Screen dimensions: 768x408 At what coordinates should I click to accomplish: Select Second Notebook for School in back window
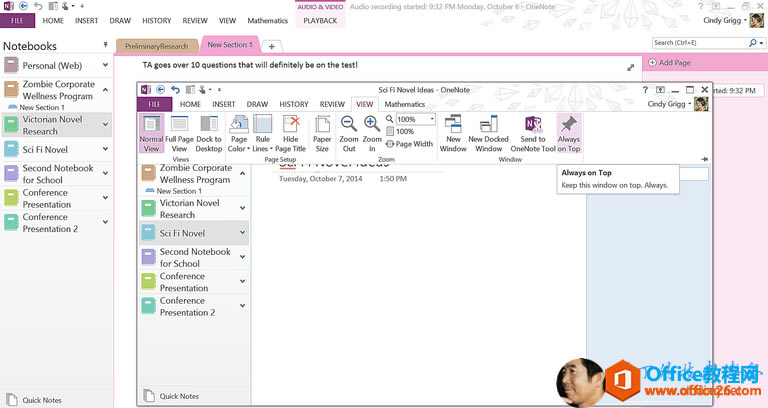pos(57,174)
